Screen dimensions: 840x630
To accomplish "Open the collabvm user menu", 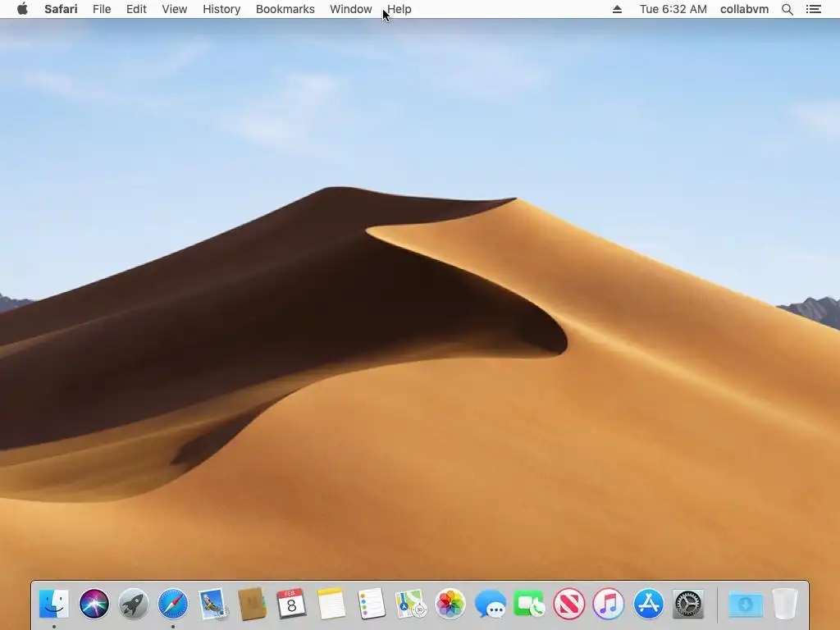I will [744, 9].
